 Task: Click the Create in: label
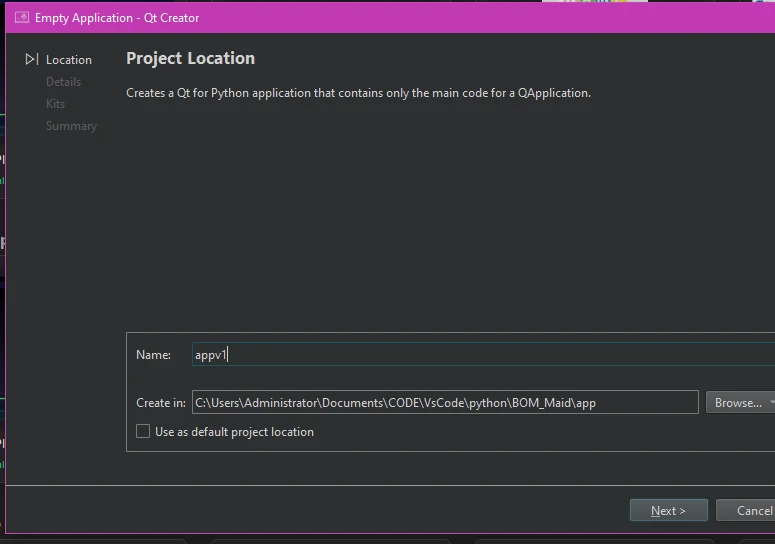click(161, 403)
